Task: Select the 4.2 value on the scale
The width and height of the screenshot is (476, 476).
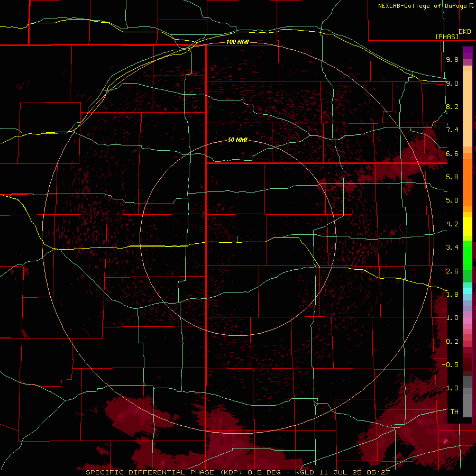Action: point(452,224)
